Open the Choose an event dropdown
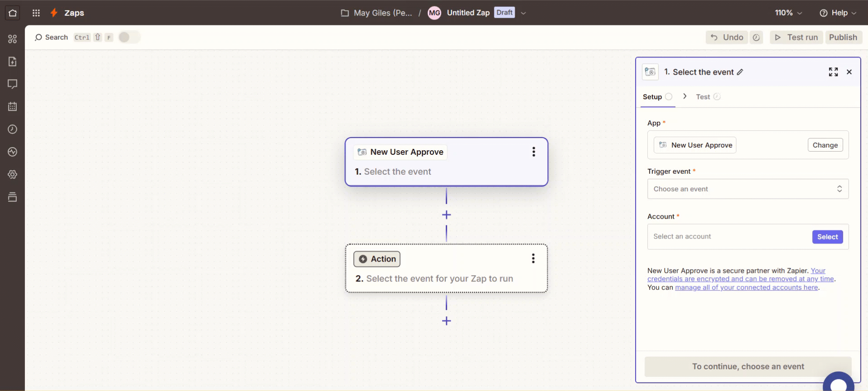 [x=747, y=189]
